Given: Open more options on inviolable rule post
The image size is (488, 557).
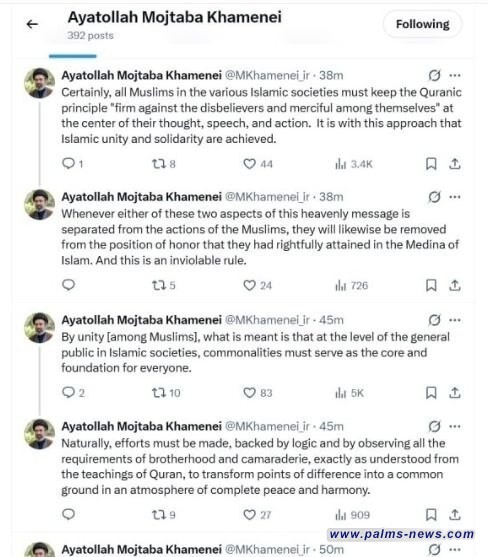Looking at the screenshot, I should pos(455,197).
